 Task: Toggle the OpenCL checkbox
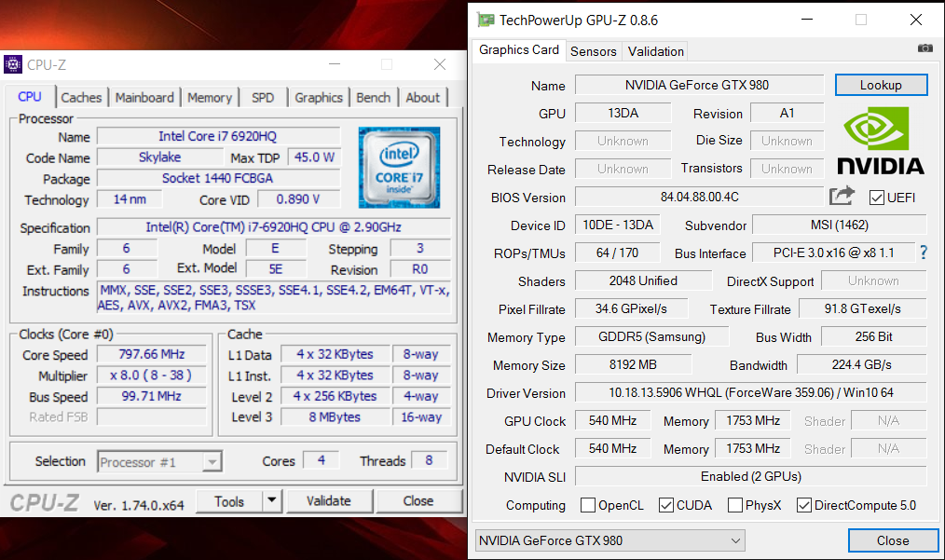click(x=588, y=505)
